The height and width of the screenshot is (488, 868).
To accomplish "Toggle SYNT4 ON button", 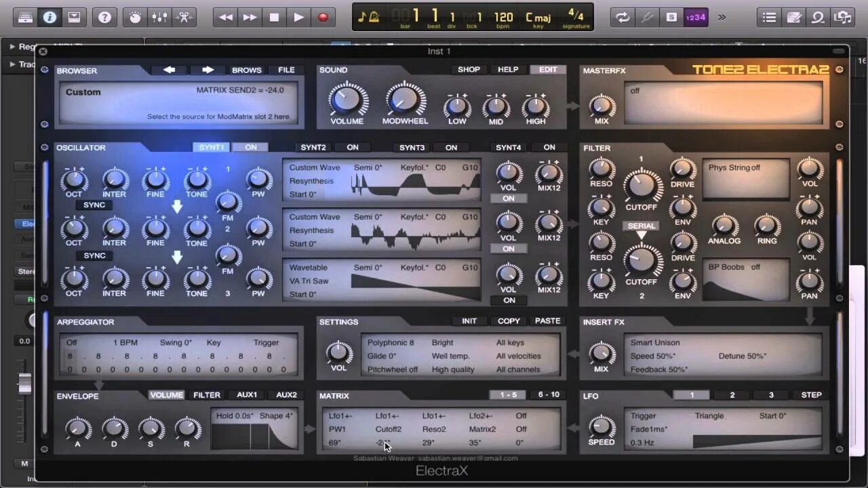I will click(549, 147).
